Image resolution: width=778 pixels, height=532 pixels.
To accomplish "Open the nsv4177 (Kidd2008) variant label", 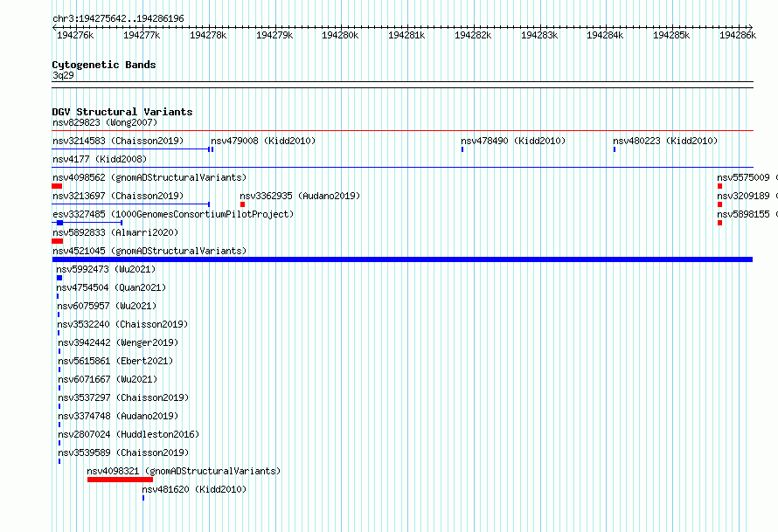I will [100, 159].
